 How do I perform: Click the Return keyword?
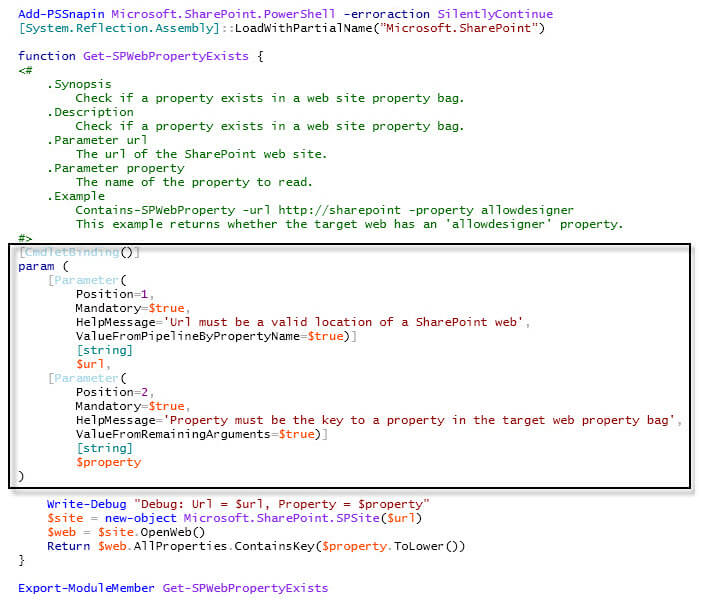click(x=68, y=546)
